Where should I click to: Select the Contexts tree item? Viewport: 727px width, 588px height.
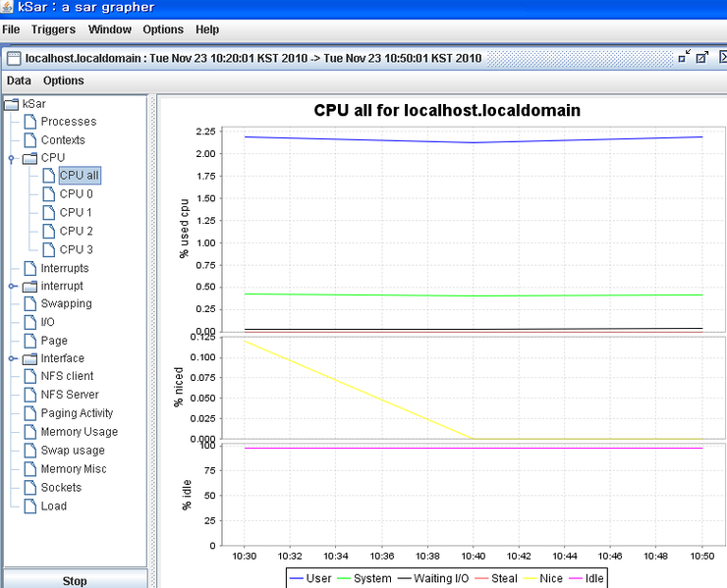point(63,140)
